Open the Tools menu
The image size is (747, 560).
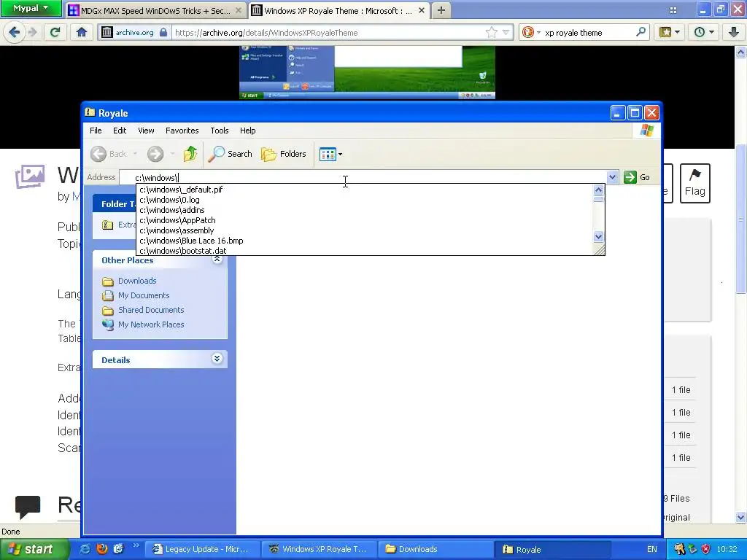(x=220, y=131)
